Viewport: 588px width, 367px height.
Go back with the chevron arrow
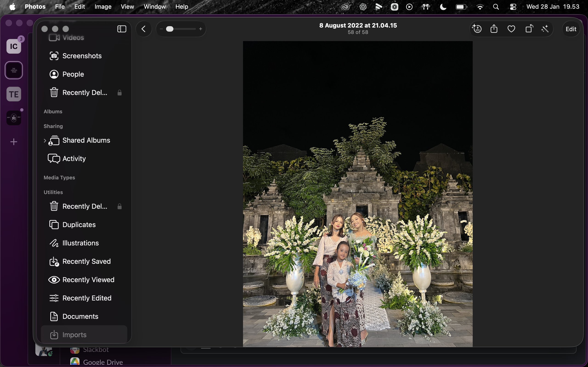tap(144, 29)
